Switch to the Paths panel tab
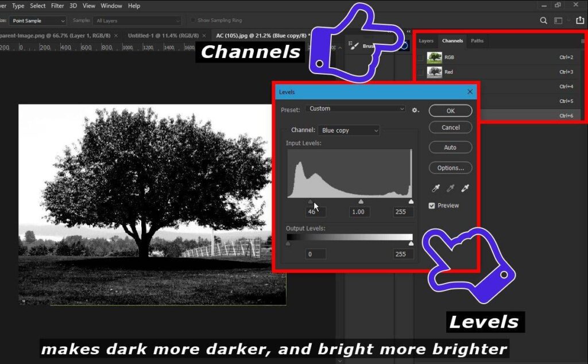Viewport: 588px width, 364px height. coord(477,41)
